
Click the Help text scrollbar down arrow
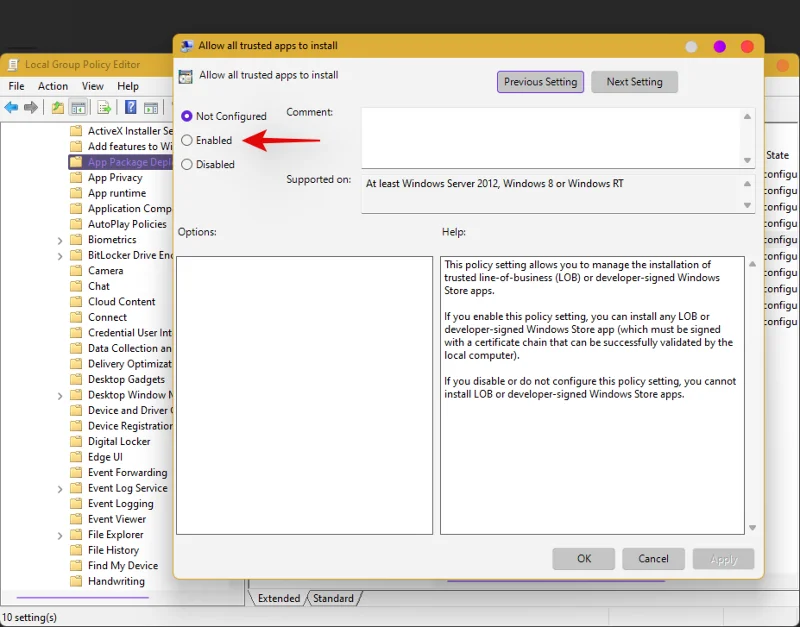point(752,528)
